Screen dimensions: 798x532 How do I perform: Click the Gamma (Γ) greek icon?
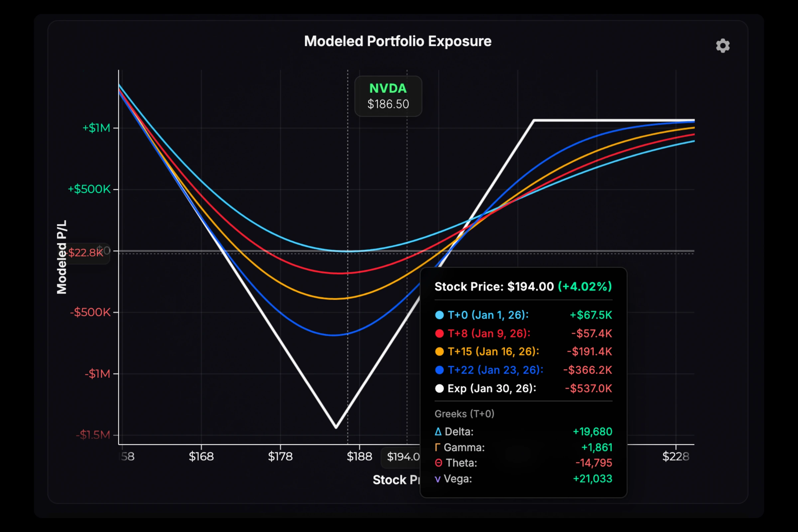click(x=438, y=447)
